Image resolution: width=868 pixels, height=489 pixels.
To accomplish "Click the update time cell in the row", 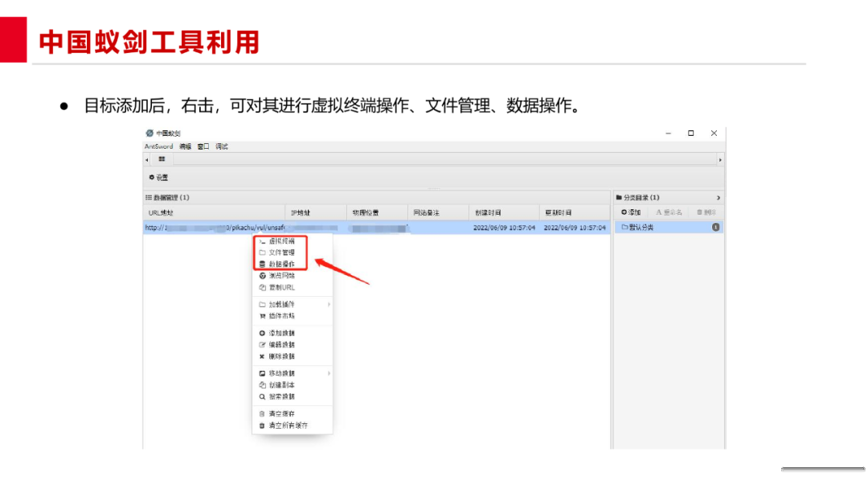I will tap(575, 228).
